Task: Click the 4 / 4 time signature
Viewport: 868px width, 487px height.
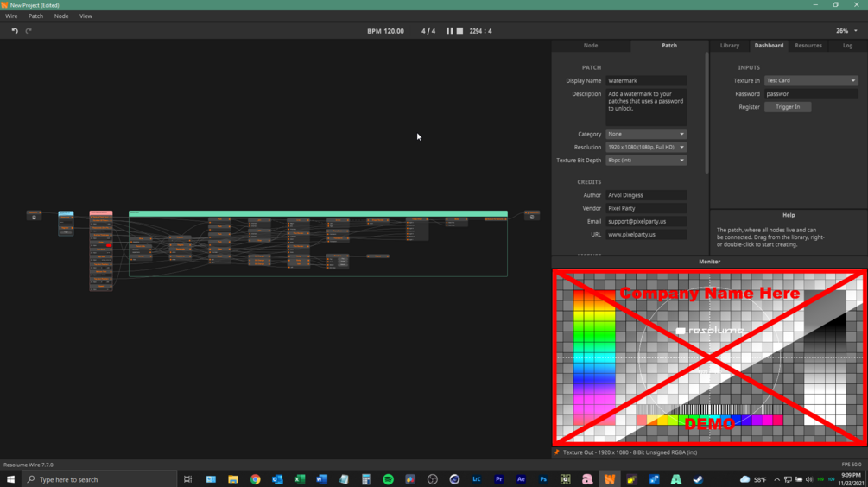Action: click(x=428, y=31)
